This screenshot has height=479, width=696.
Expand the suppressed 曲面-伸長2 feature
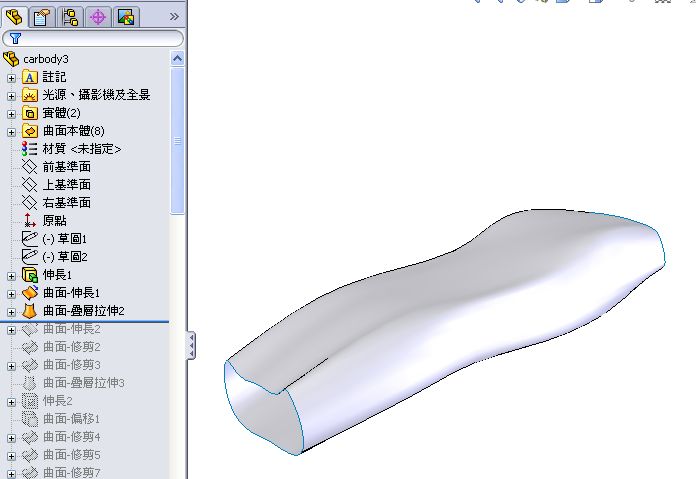click(12, 330)
